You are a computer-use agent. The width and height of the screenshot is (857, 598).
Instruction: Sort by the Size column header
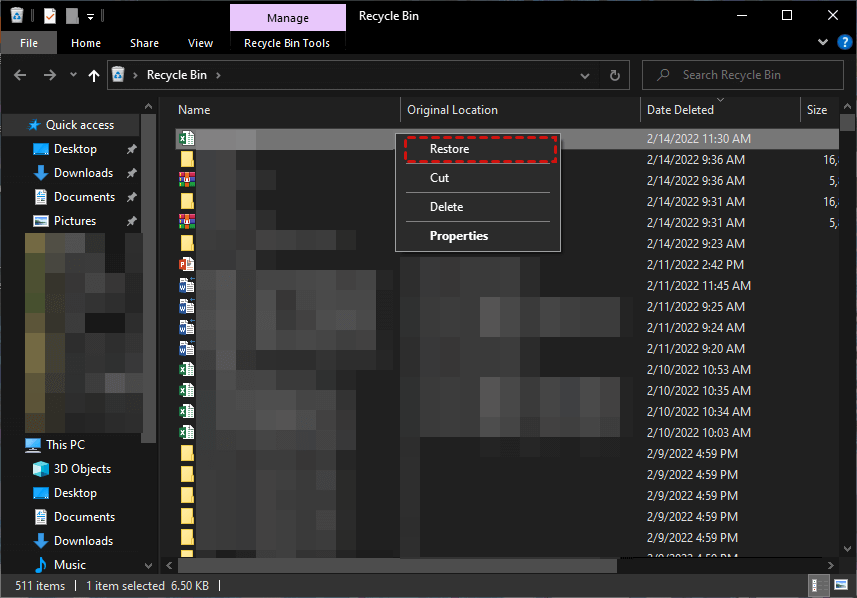[819, 110]
